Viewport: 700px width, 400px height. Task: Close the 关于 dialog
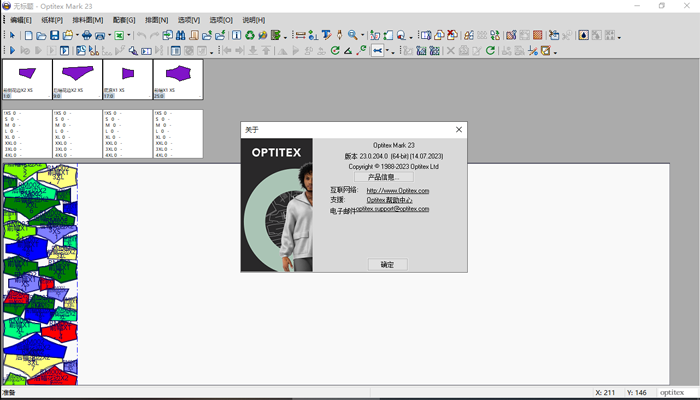coord(458,129)
